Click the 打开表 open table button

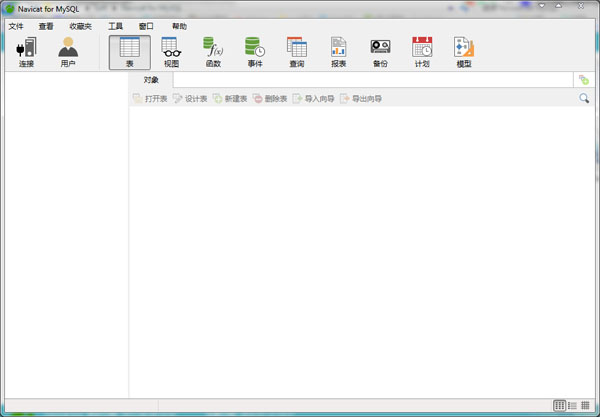click(150, 99)
